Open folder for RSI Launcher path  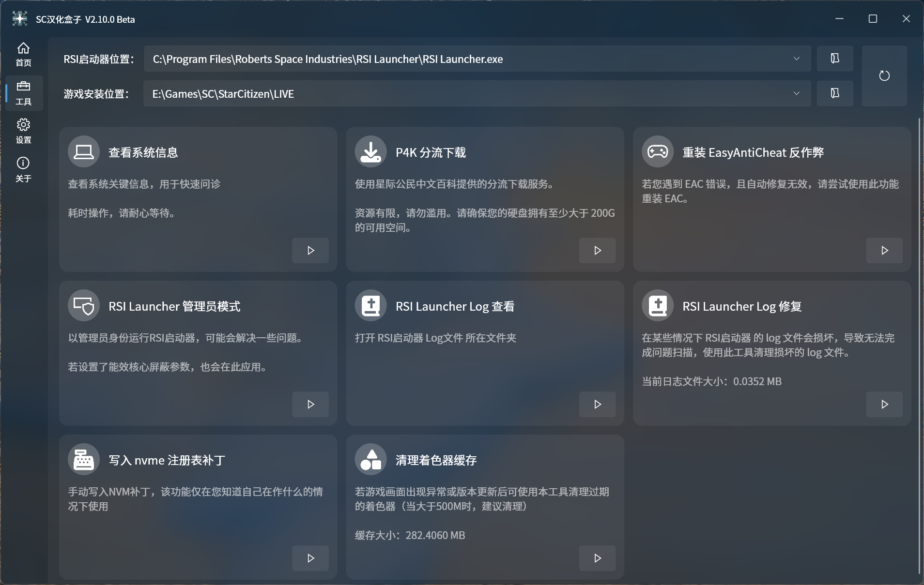coord(835,59)
